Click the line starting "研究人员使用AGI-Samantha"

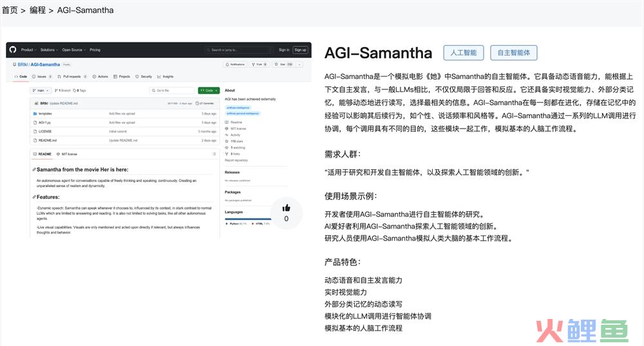click(x=419, y=238)
